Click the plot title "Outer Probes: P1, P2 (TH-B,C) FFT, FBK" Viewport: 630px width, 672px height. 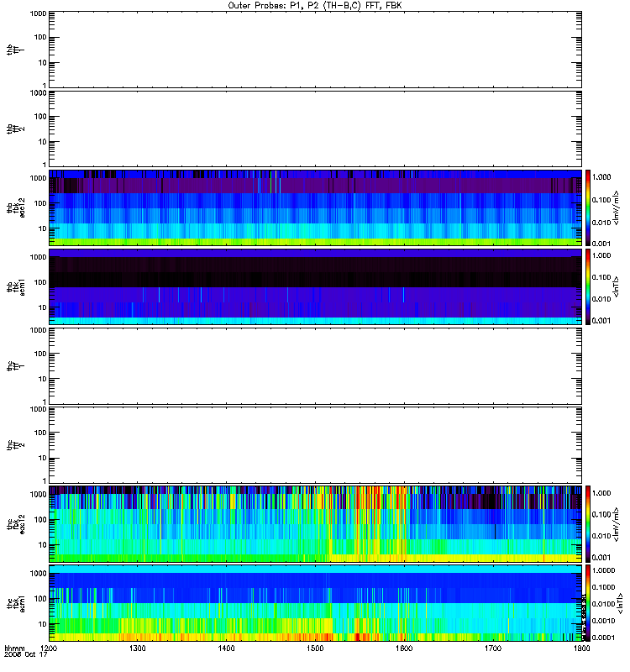(x=315, y=6)
